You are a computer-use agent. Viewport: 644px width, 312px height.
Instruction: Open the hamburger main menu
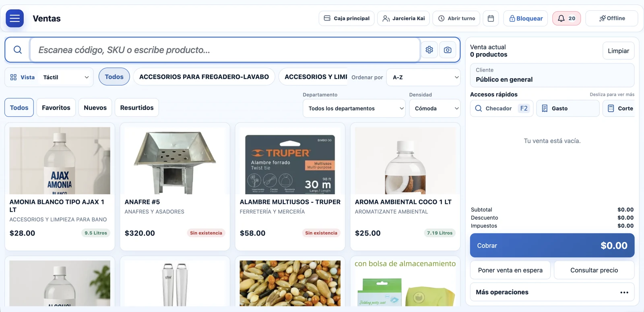pyautogui.click(x=15, y=19)
